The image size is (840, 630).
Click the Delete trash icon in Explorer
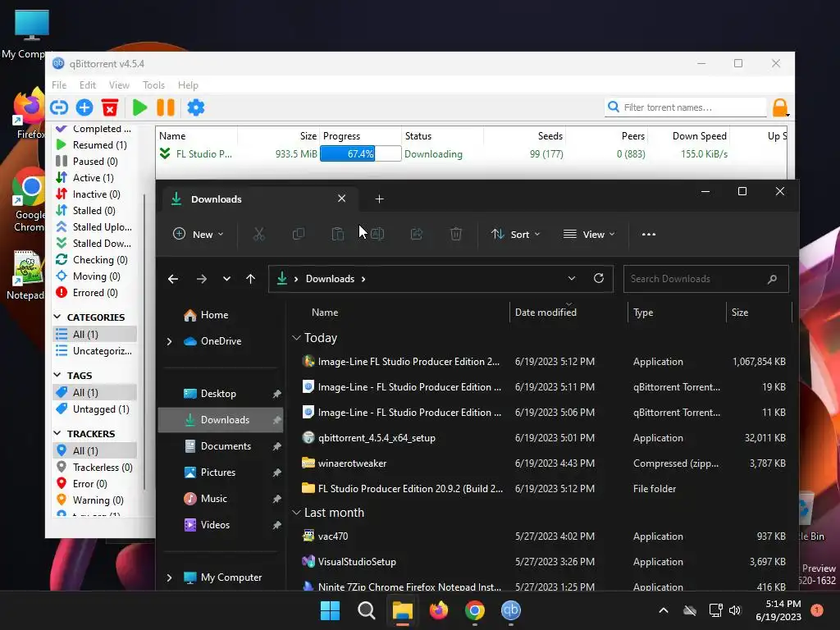click(x=456, y=234)
